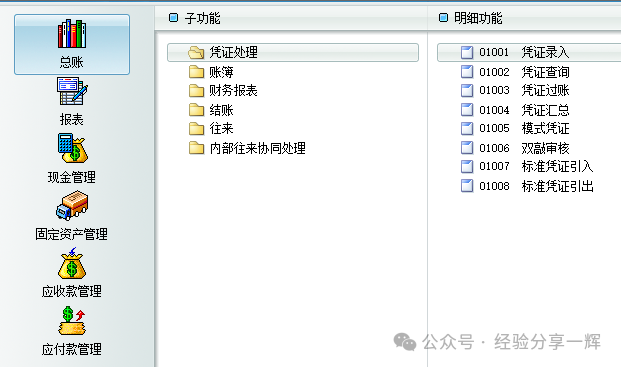Open the 固定资产管理 truck icon
Image resolution: width=621 pixels, height=367 pixels.
[x=72, y=205]
